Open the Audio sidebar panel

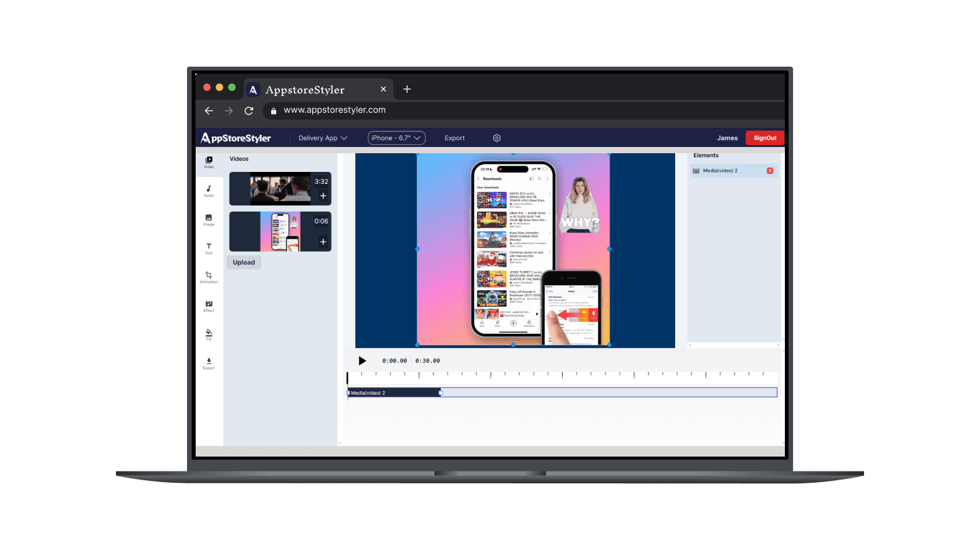point(209,191)
